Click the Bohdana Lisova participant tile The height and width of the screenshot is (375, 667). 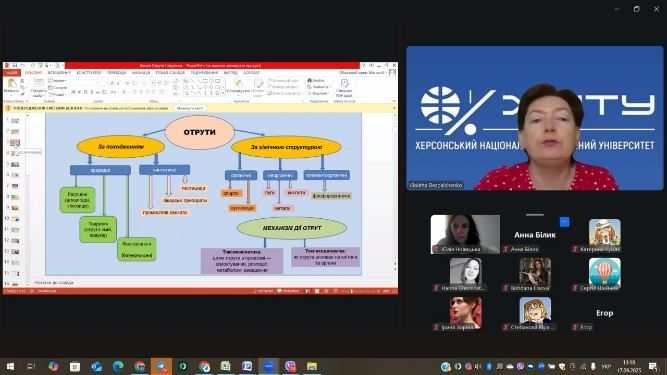point(535,274)
